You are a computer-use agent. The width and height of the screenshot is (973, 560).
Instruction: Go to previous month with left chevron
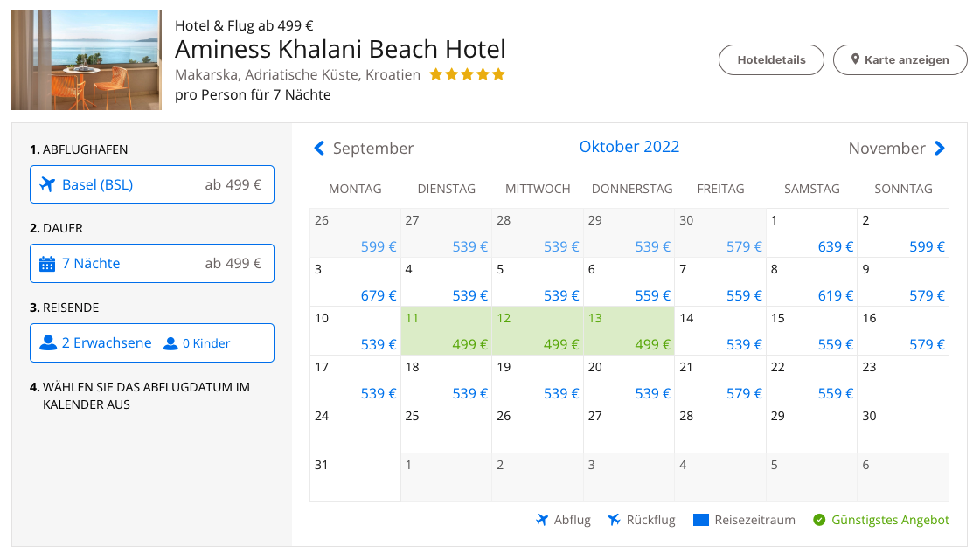(x=319, y=149)
